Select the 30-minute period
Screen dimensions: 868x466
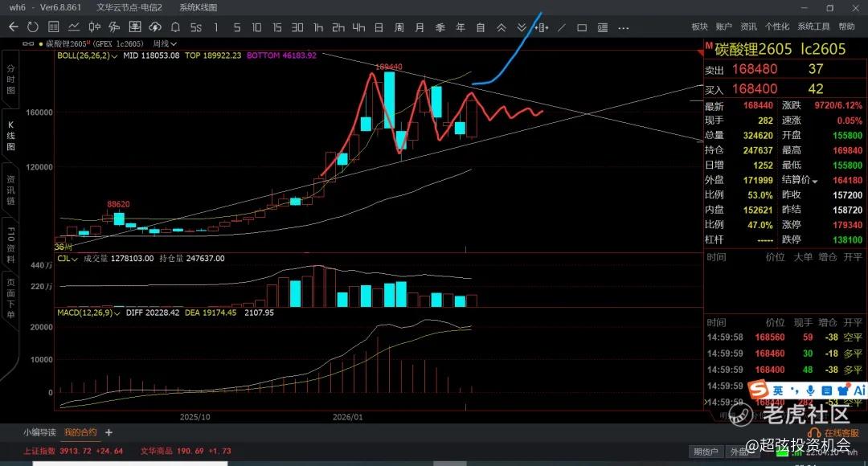[297, 27]
